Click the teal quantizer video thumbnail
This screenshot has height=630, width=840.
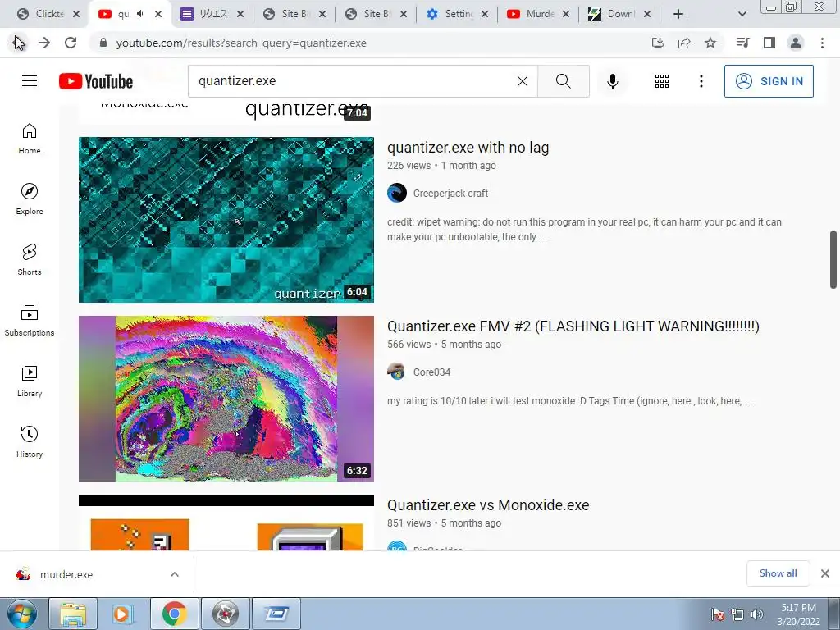[226, 220]
